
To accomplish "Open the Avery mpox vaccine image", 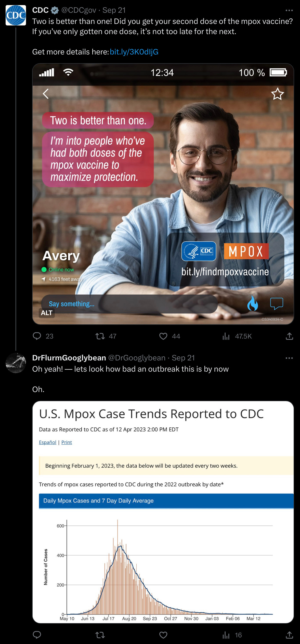I will point(163,194).
